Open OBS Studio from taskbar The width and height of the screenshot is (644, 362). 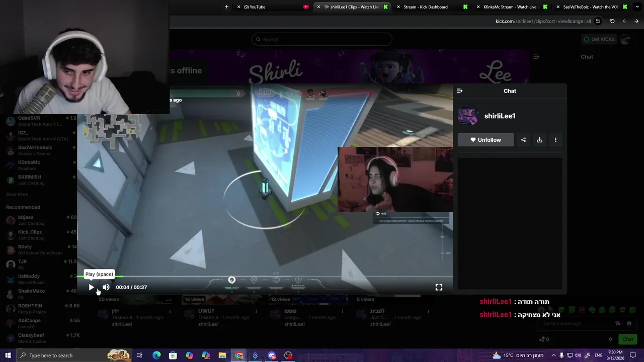pos(288,355)
